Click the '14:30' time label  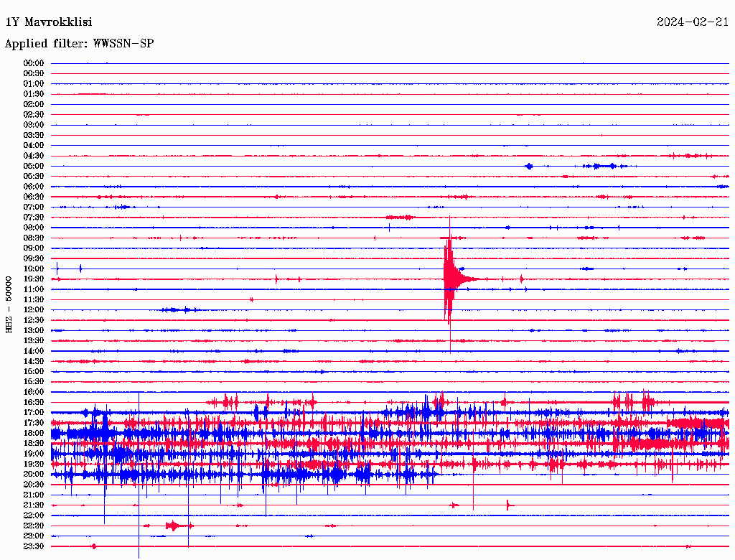(33, 361)
